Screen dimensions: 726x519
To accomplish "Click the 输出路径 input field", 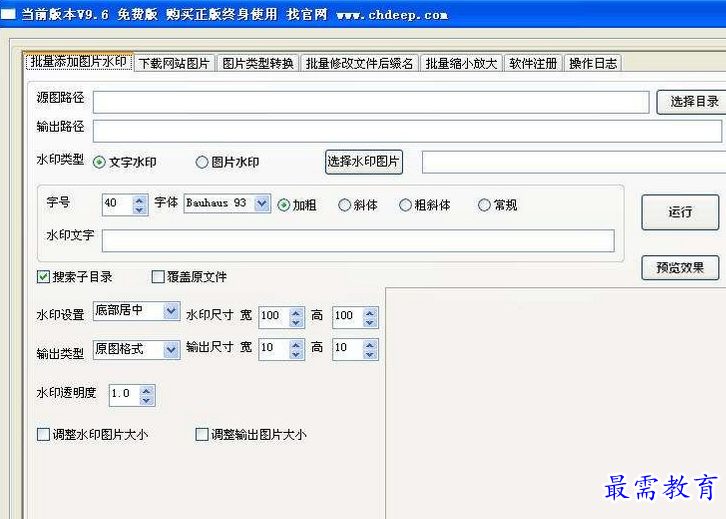I will tap(407, 131).
